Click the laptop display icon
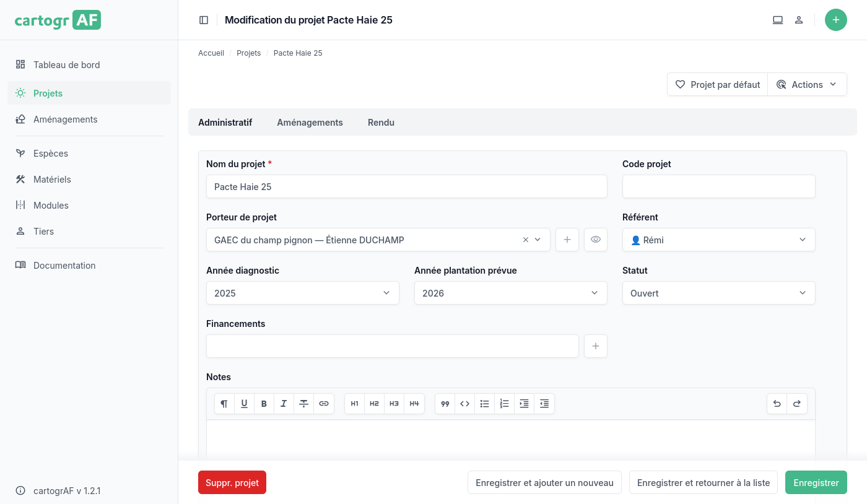 click(778, 20)
